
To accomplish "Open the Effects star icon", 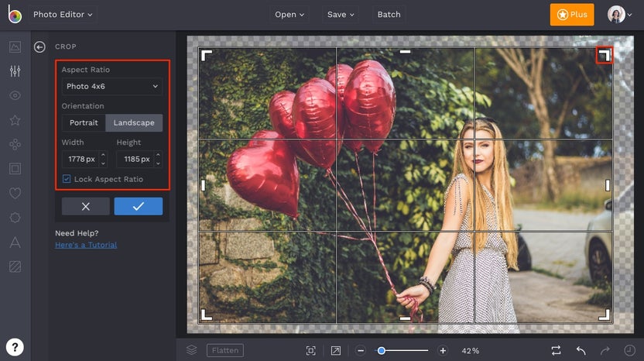I will pos(15,120).
